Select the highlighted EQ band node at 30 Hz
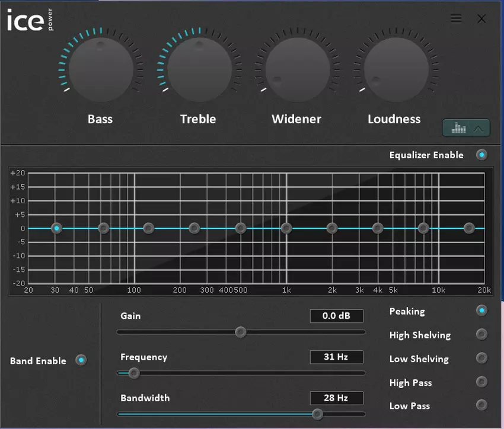 56,228
